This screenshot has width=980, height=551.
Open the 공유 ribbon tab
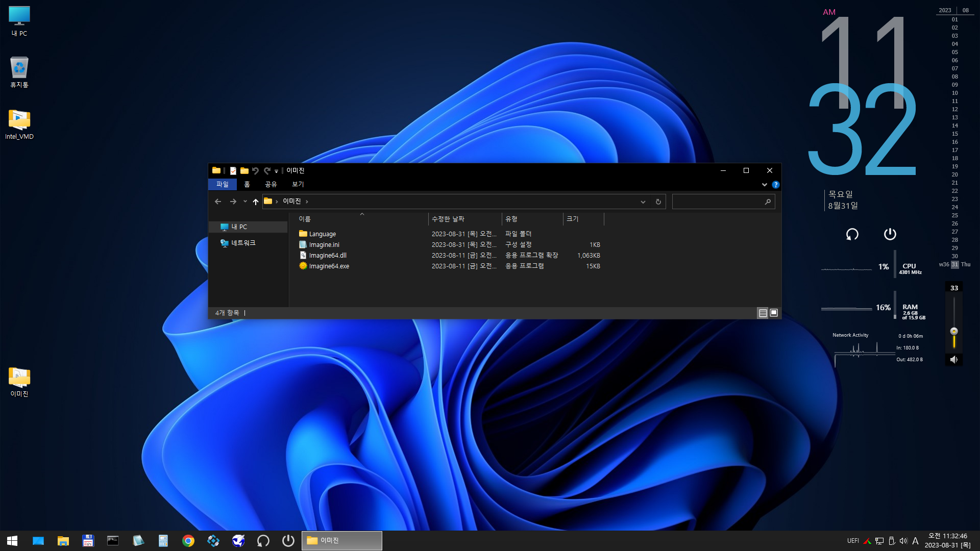271,184
